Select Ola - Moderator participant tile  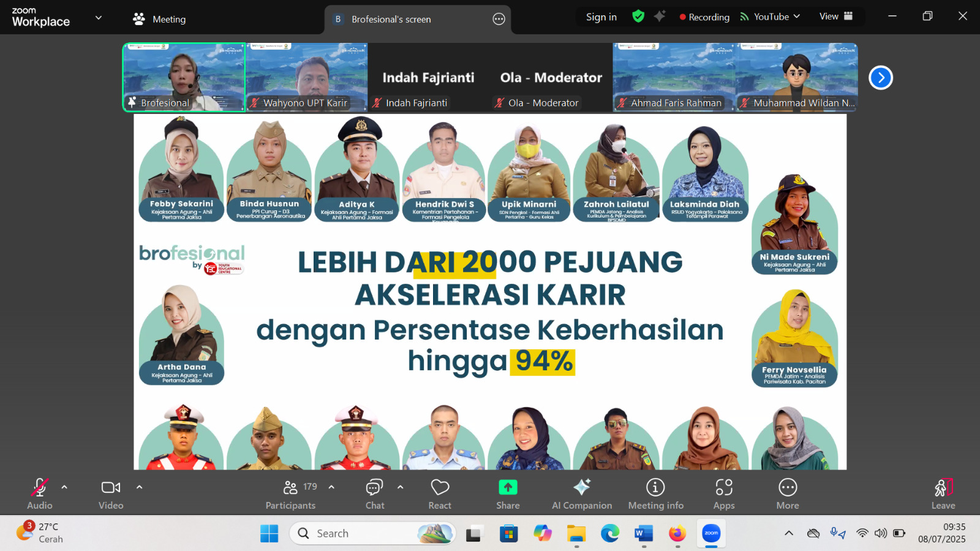[x=551, y=77]
